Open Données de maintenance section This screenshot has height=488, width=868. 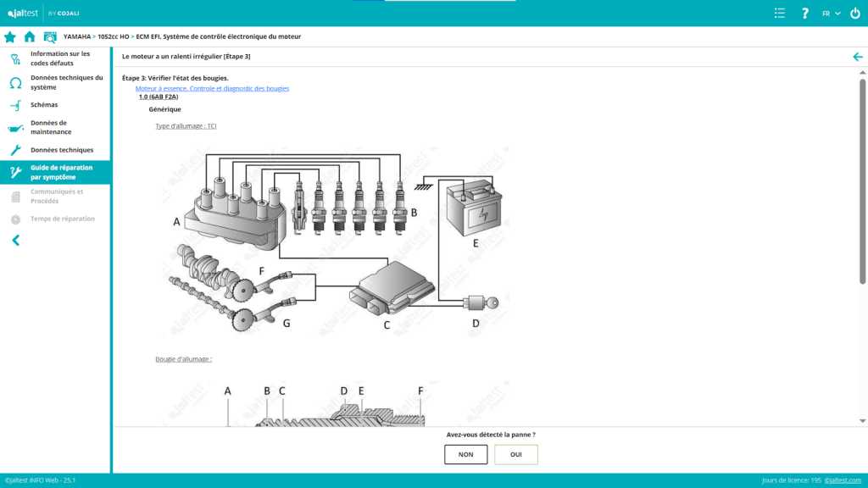tap(51, 127)
